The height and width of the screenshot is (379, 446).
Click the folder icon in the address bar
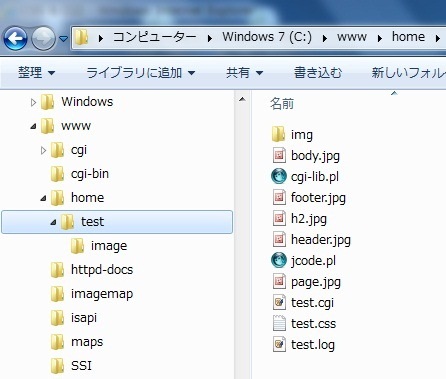[x=81, y=37]
